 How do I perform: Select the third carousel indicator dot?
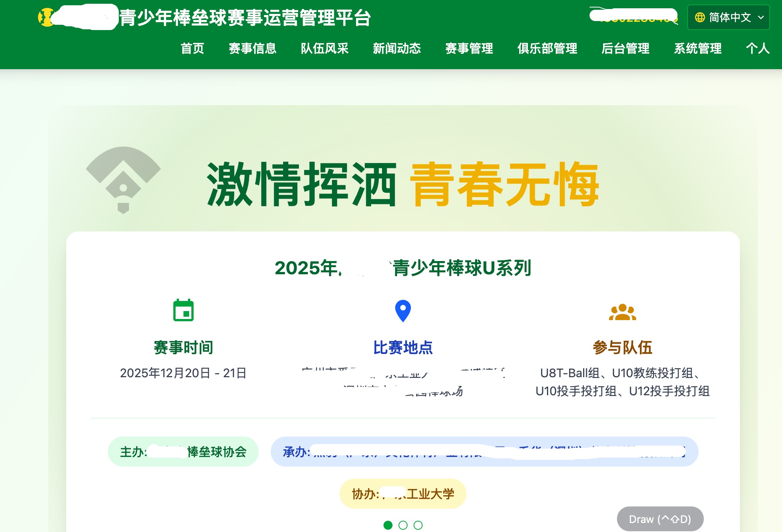(x=418, y=525)
